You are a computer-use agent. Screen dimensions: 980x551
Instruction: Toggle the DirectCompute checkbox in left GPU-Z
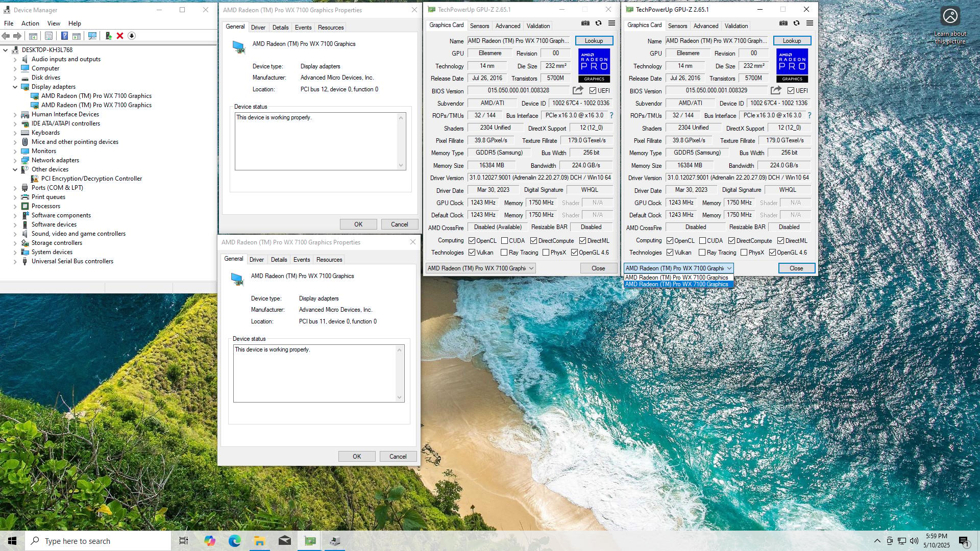[x=533, y=241]
